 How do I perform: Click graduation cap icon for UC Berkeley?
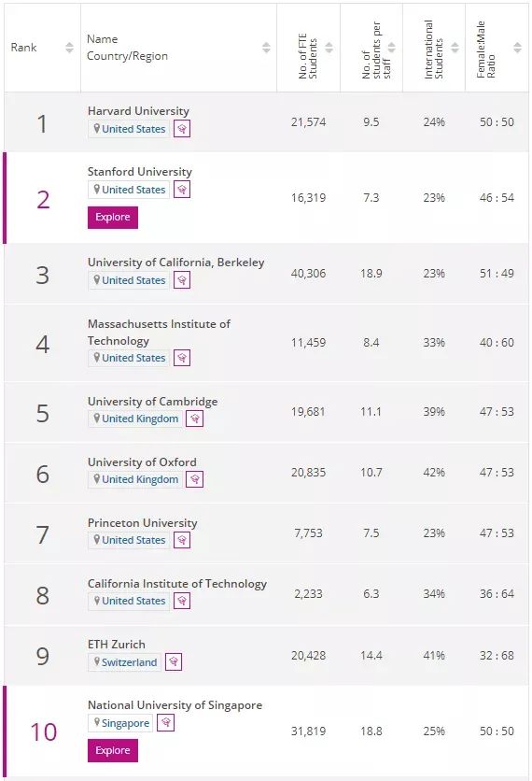(182, 280)
